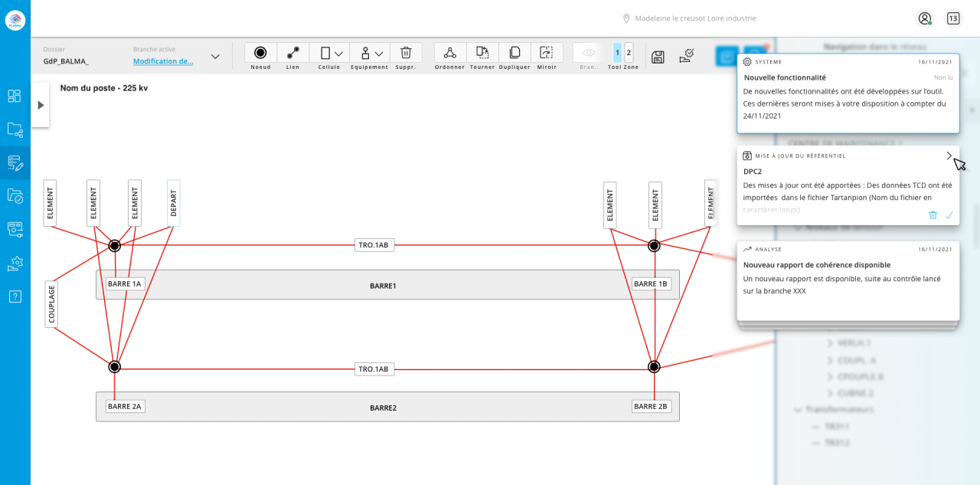Save using the floppy disk icon

pyautogui.click(x=658, y=56)
